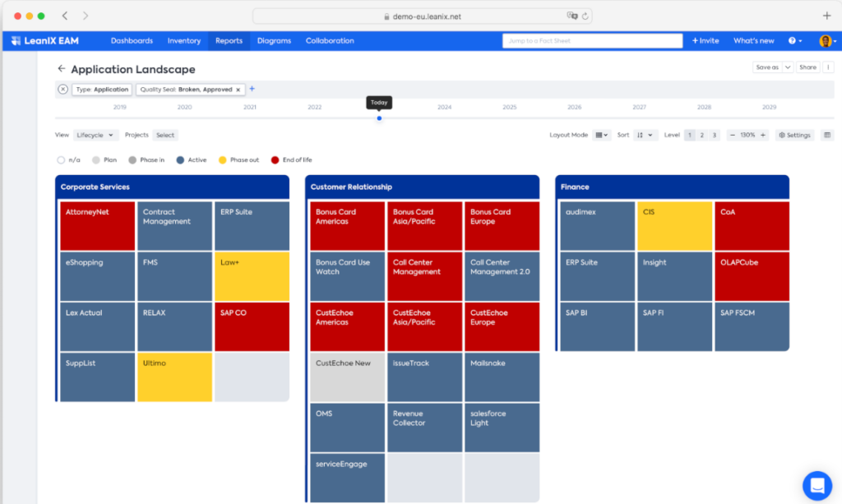This screenshot has width=842, height=504.
Task: Click the Finance group header
Action: point(673,187)
